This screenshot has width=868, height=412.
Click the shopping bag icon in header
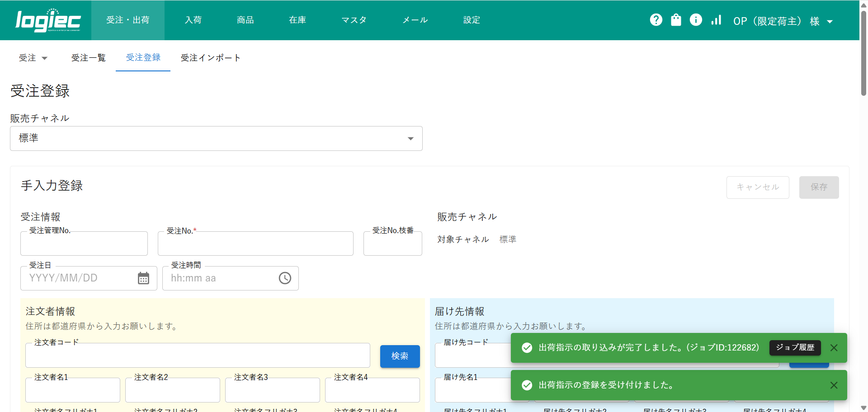(676, 20)
